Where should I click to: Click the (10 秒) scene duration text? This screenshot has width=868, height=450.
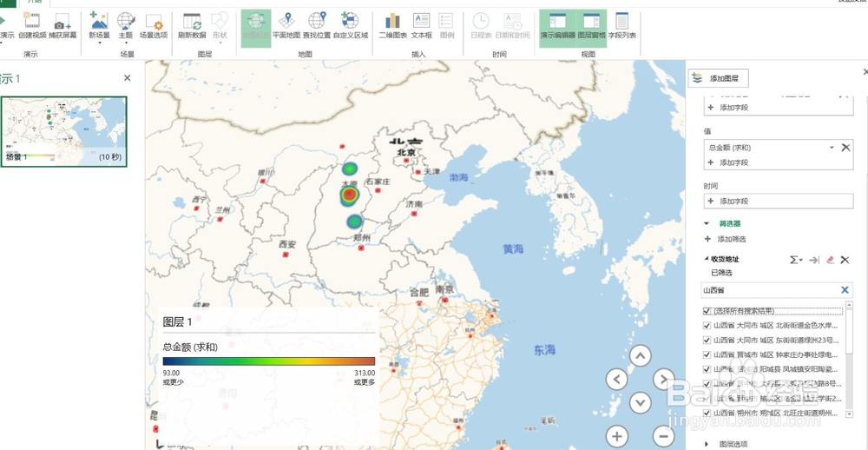coord(109,157)
